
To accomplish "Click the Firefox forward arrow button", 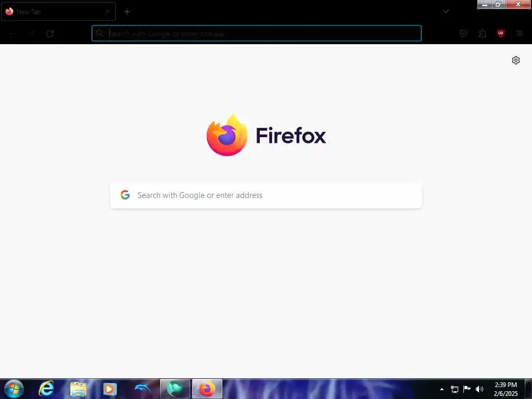I will pos(31,34).
